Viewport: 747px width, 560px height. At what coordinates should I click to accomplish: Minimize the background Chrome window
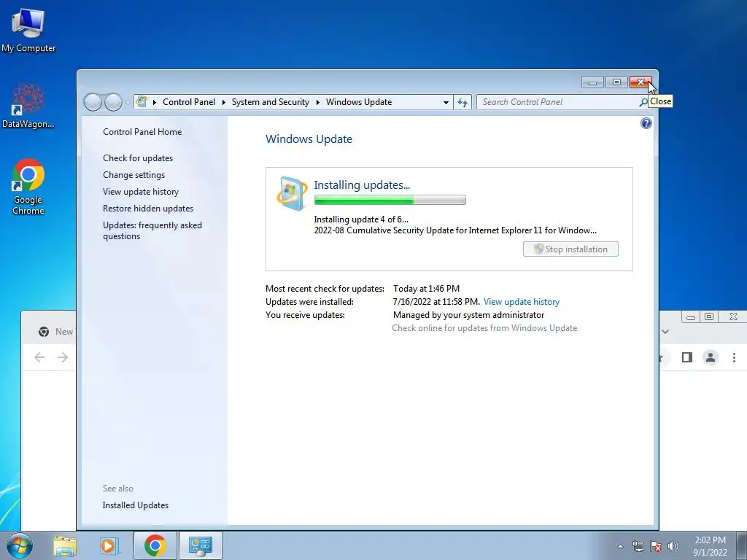[x=691, y=316]
